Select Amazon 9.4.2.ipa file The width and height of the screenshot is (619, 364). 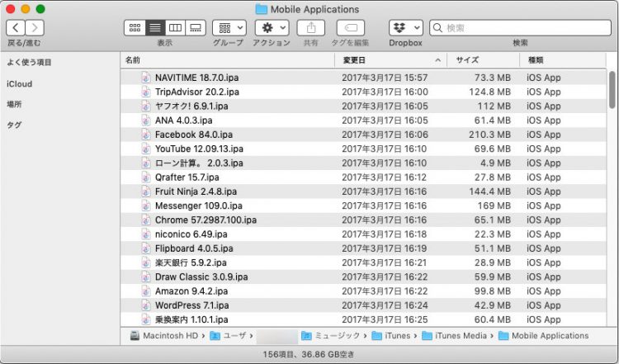click(x=363, y=291)
